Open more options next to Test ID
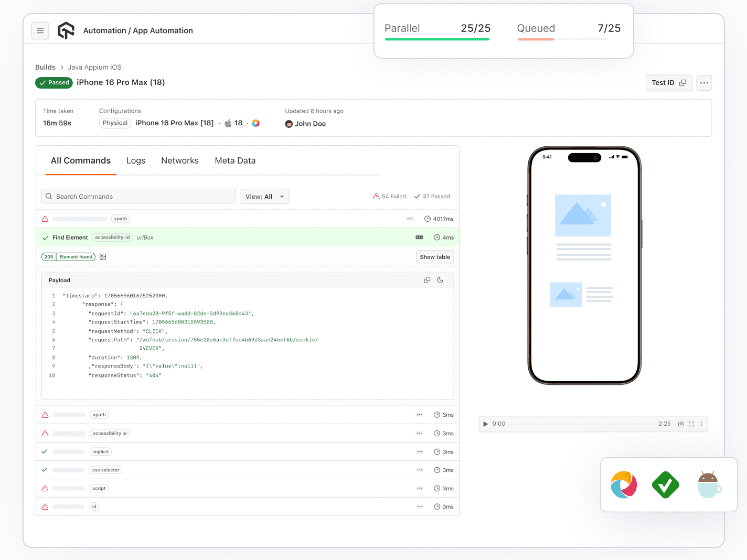747x560 pixels. point(704,83)
